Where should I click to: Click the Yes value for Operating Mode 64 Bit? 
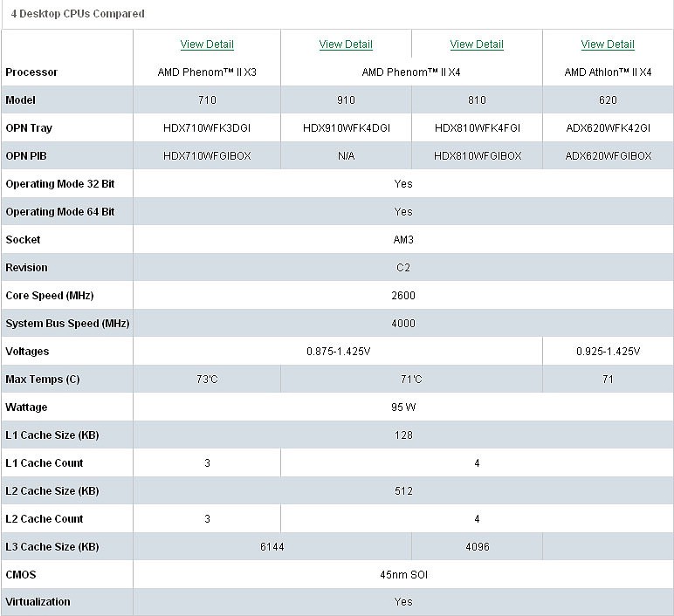coord(403,212)
